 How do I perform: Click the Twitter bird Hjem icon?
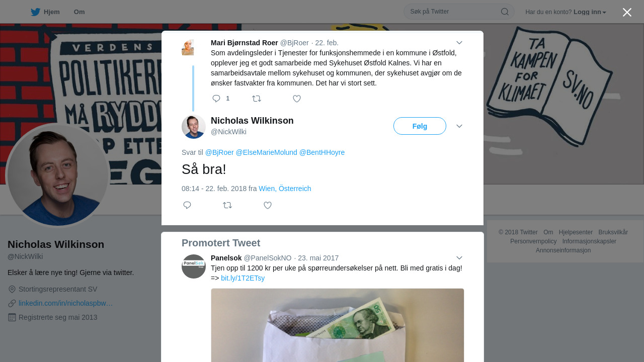point(35,12)
